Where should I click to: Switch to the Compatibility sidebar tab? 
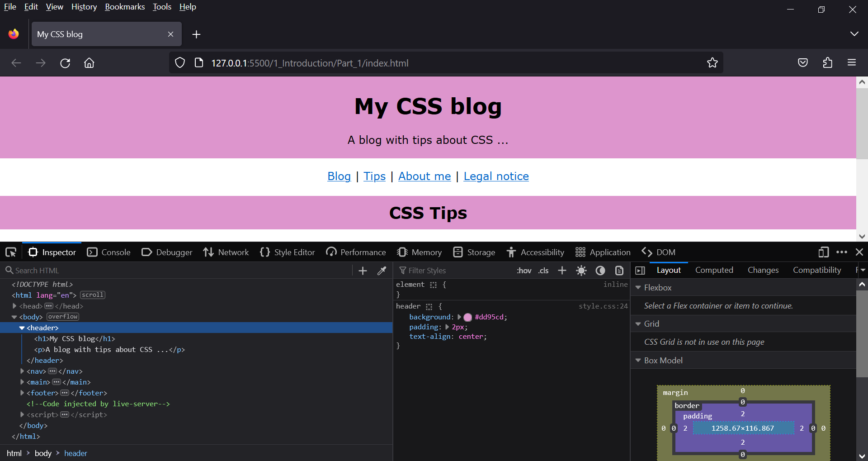817,270
